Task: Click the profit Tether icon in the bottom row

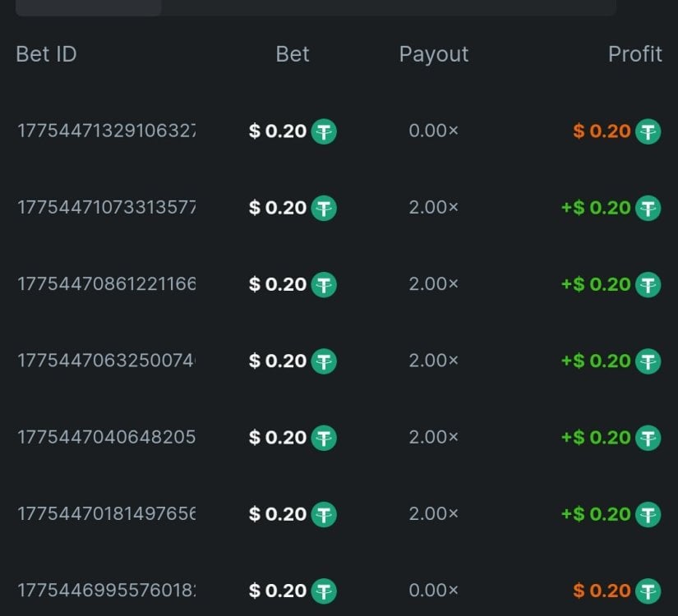Action: [648, 591]
